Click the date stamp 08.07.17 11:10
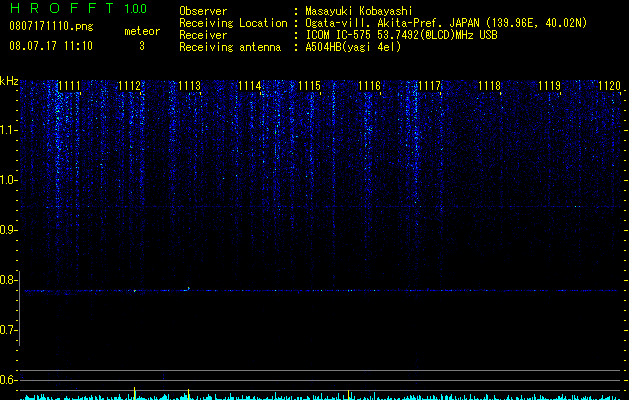This screenshot has width=629, height=400. (51, 46)
